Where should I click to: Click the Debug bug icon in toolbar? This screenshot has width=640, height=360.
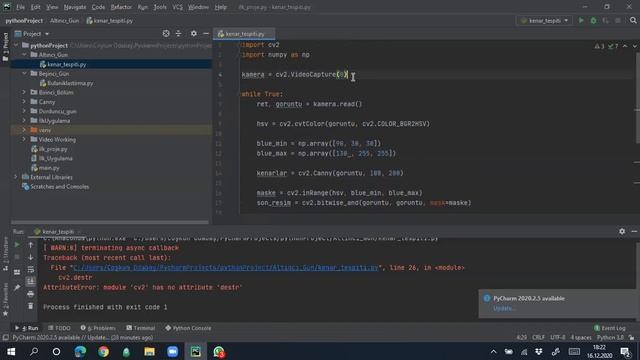click(x=593, y=20)
